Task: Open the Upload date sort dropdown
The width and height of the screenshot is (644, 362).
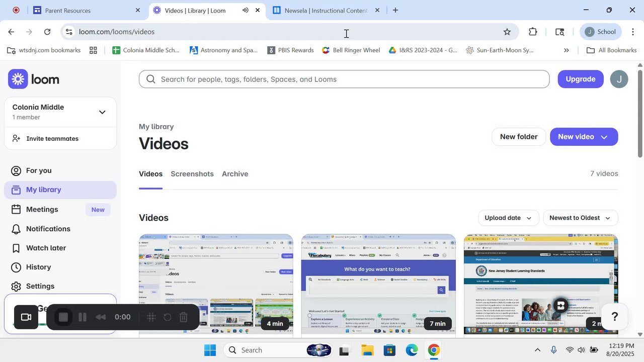Action: 508,218
